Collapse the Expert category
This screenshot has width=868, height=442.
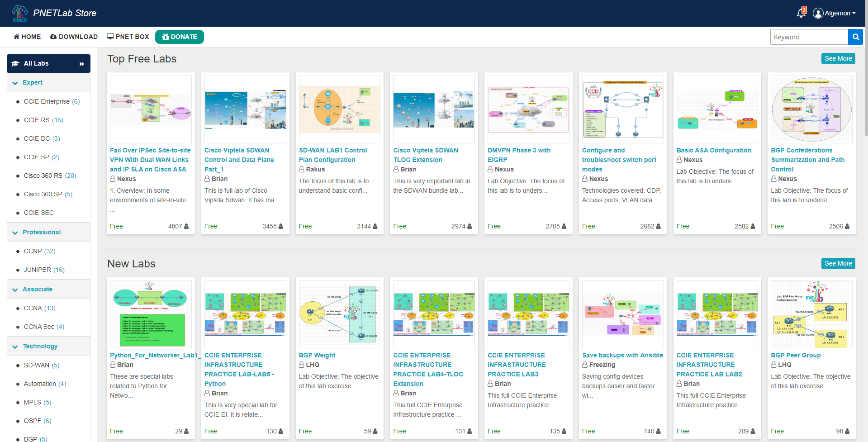tap(48, 83)
